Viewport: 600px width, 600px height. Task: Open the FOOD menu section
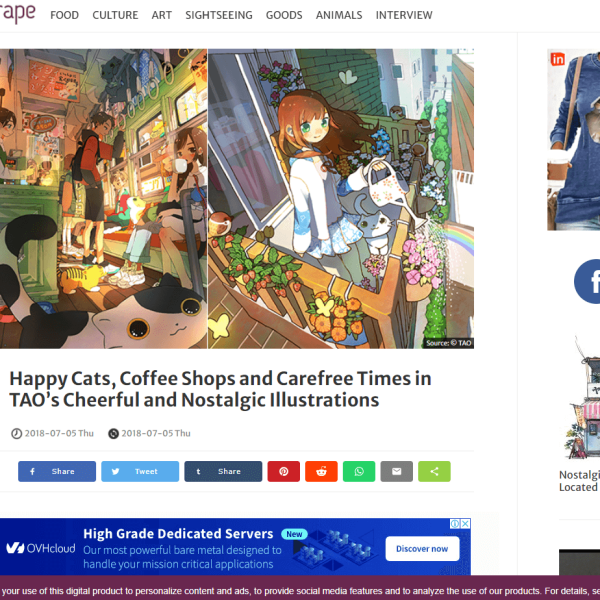[64, 15]
